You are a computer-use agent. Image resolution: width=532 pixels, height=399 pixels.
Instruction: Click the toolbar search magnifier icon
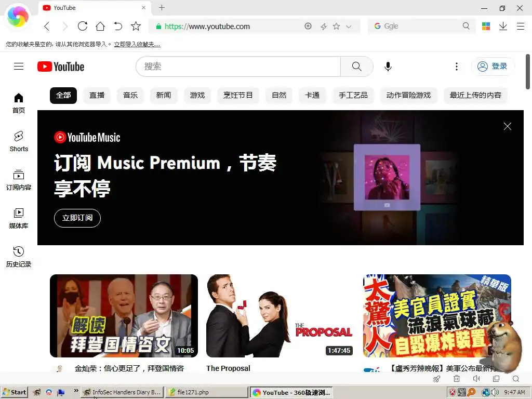point(466,26)
